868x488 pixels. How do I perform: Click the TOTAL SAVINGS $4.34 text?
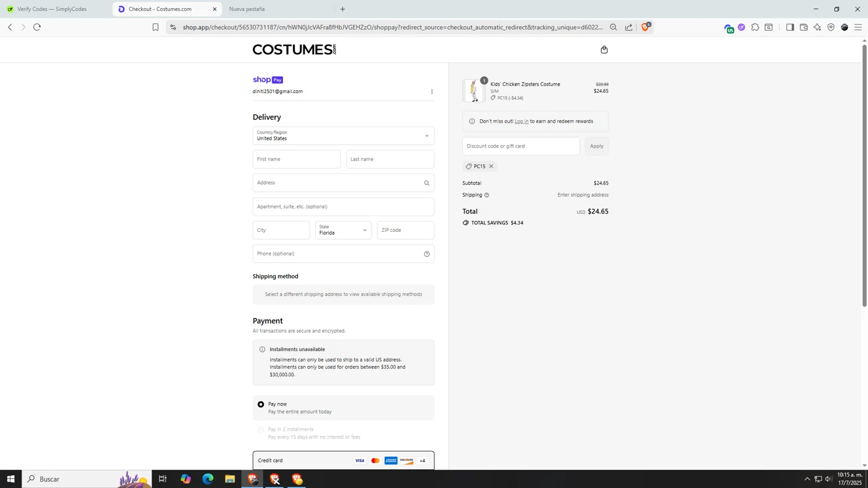pos(497,223)
